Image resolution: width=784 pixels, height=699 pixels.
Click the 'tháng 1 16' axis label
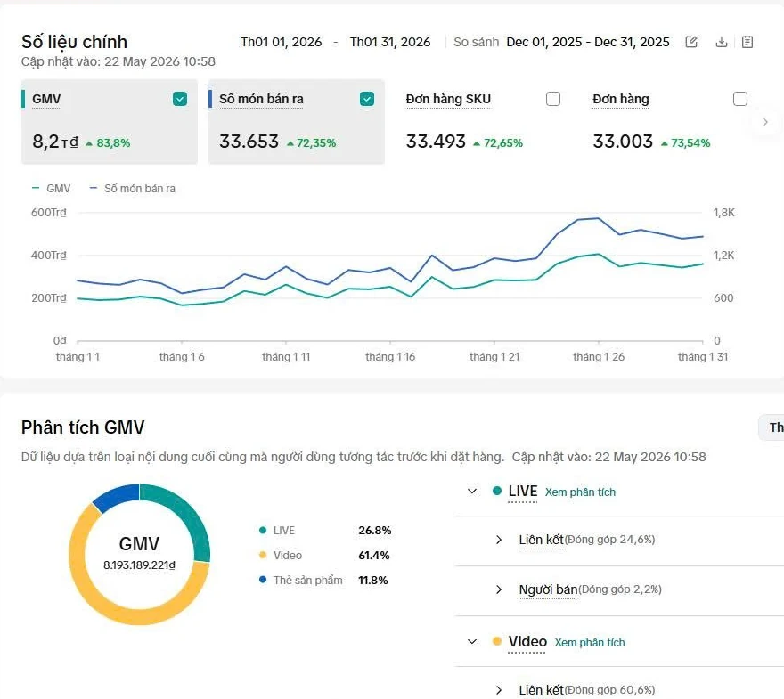[390, 357]
